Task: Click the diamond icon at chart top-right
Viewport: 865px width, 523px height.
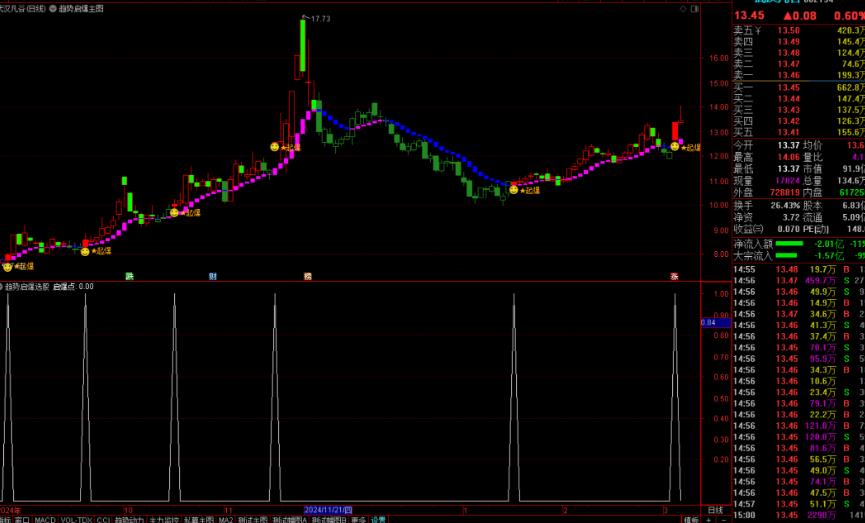Action: pos(683,9)
